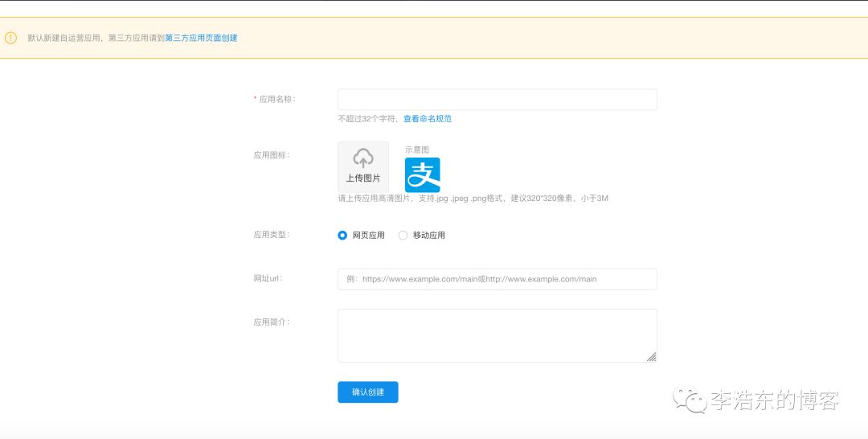
Task: Click the 请上传应用高清图片 format hint text
Action: pos(473,198)
